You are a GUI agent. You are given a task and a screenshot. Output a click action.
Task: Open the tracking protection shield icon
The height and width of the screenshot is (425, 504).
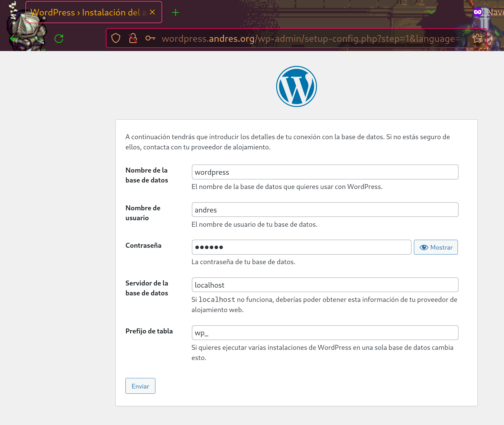coord(116,38)
